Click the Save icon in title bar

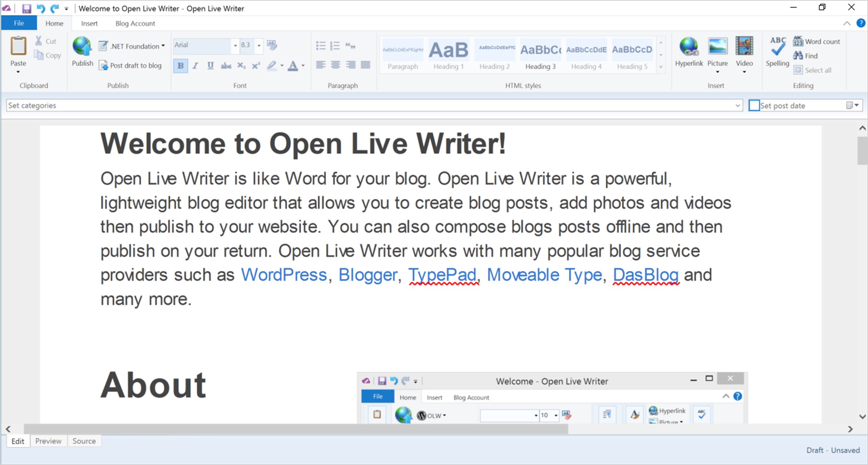[x=27, y=8]
